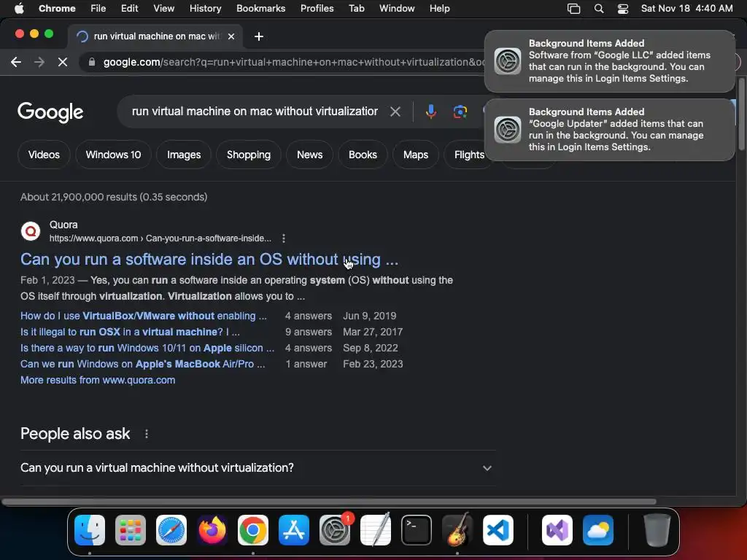Open the Apple menu
Image resolution: width=747 pixels, height=560 pixels.
(x=19, y=9)
